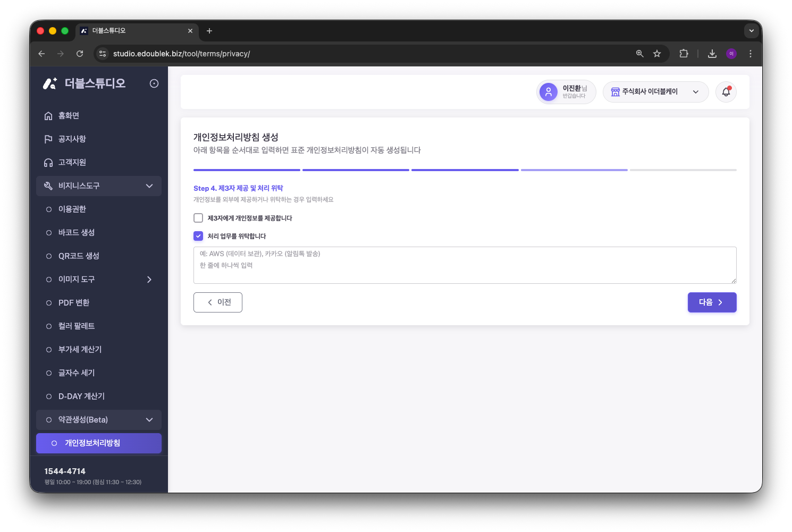This screenshot has width=792, height=532.
Task: Open Chrome profile avatar
Action: (x=731, y=54)
